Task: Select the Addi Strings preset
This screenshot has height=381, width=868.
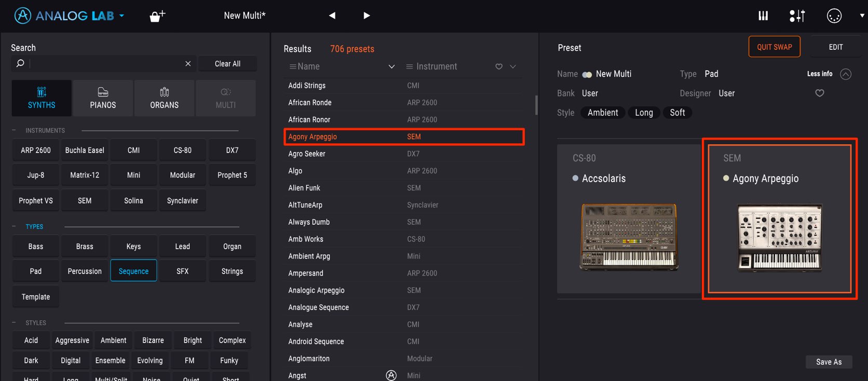Action: click(x=403, y=85)
